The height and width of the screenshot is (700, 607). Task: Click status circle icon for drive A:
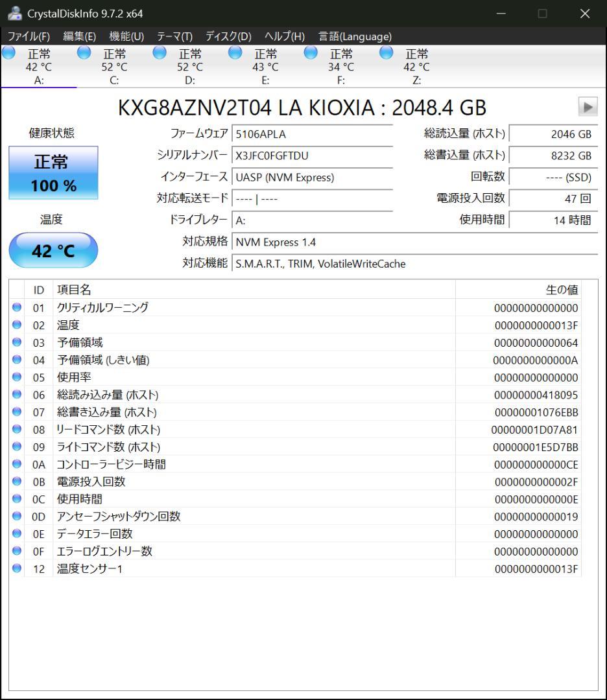pyautogui.click(x=8, y=52)
